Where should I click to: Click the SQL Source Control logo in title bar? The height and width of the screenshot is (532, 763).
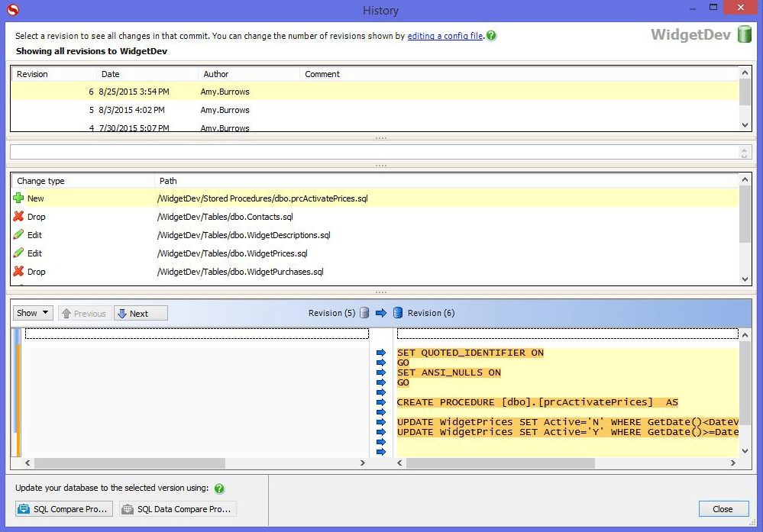coord(13,10)
